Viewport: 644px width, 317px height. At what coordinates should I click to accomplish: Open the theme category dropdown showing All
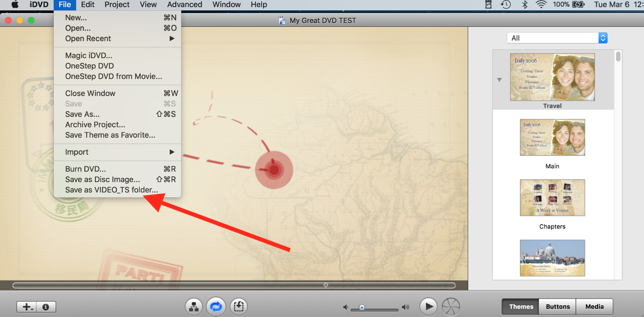point(557,38)
